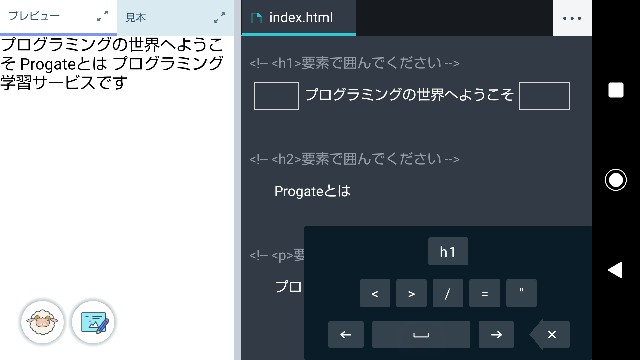Switch to the 見本 tab

click(x=176, y=17)
